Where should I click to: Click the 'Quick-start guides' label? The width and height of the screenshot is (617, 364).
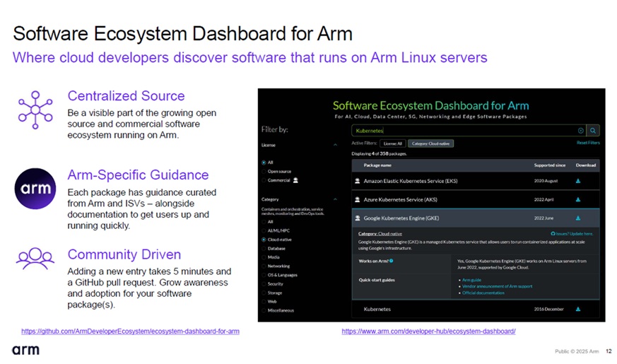pyautogui.click(x=377, y=280)
